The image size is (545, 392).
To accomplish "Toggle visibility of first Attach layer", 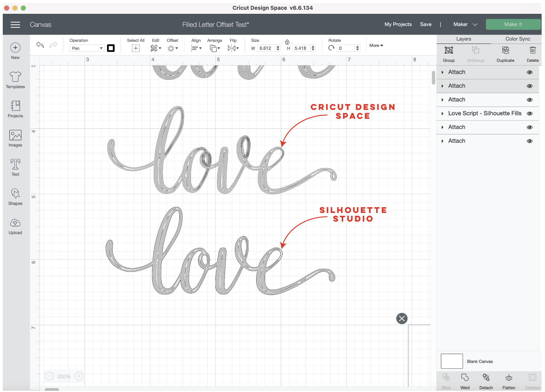I will click(x=529, y=72).
